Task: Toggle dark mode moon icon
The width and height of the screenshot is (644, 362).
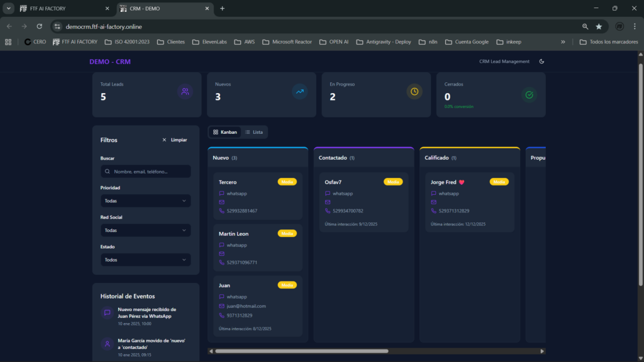Action: pyautogui.click(x=541, y=62)
